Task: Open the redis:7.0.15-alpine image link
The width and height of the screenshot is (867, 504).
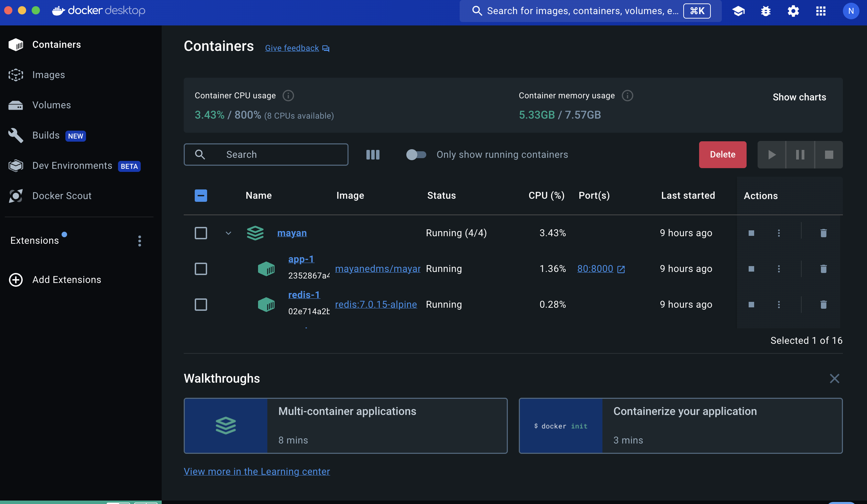Action: 376,305
